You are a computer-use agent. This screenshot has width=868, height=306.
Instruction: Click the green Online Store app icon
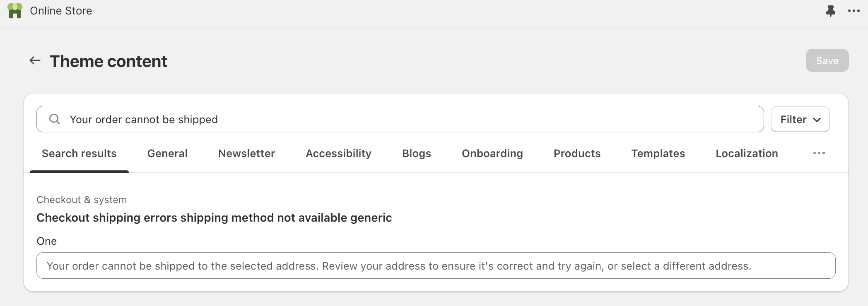pyautogui.click(x=15, y=11)
